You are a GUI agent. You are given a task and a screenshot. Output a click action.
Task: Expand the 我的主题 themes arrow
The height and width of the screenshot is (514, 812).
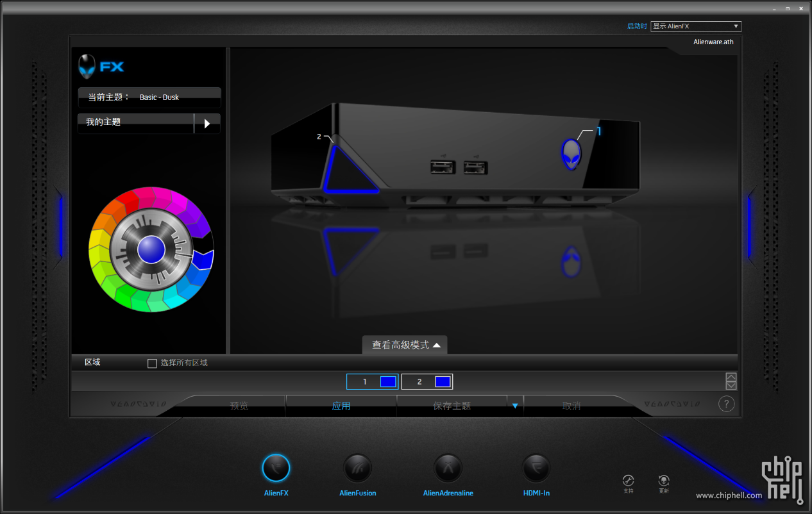pos(207,124)
